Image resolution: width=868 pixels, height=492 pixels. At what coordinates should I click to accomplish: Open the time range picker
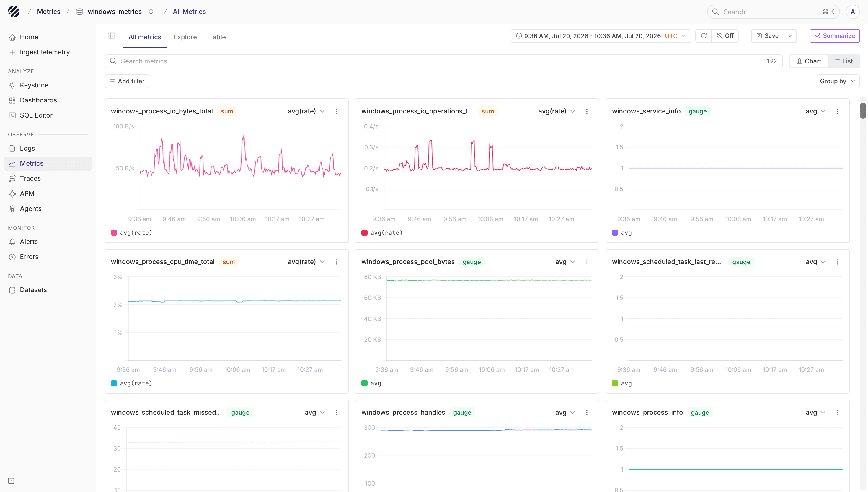click(601, 36)
